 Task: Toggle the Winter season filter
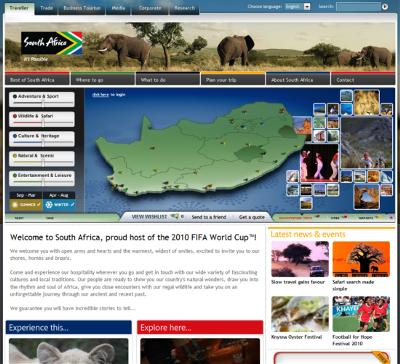(59, 204)
